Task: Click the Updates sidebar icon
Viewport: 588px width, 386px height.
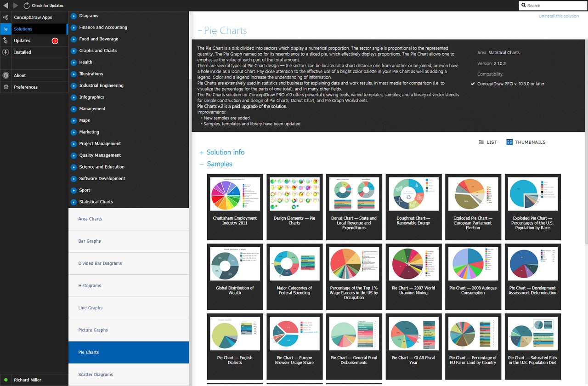Action: (x=6, y=40)
